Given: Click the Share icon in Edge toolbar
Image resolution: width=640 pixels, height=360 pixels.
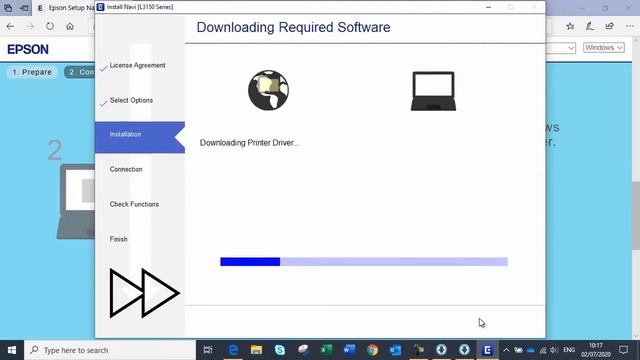Looking at the screenshot, I should coord(609,26).
